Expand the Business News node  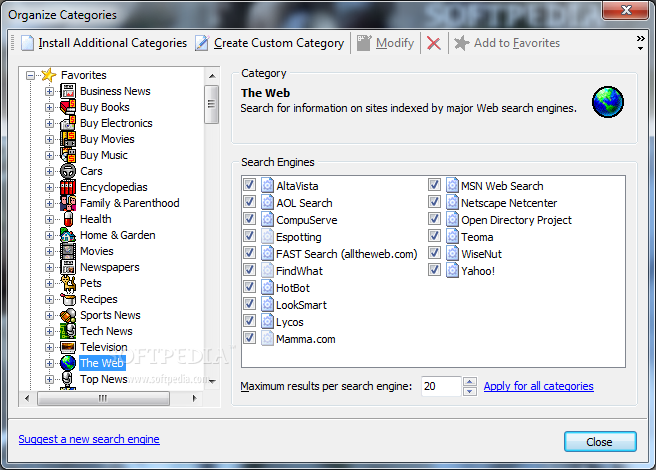point(49,91)
